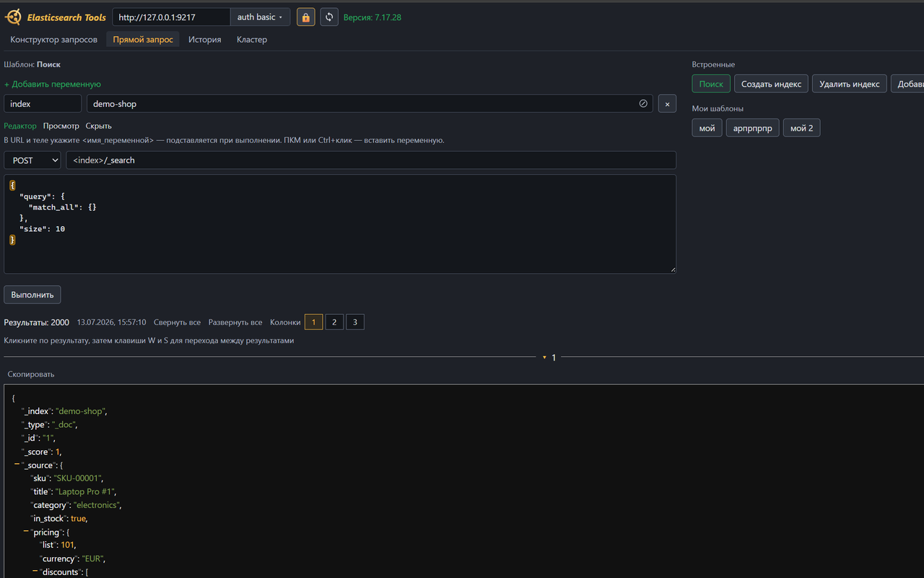Choose the мой 2 template
The image size is (924, 578).
point(802,128)
